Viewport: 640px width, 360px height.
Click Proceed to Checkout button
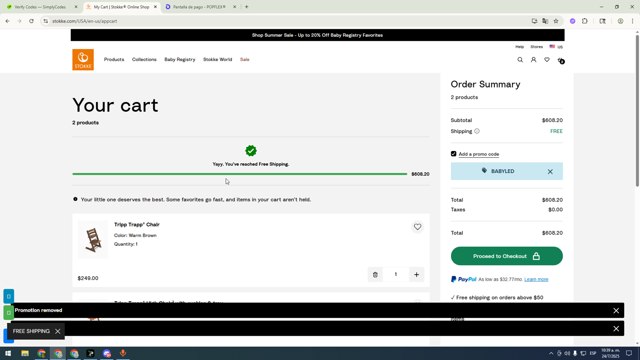tap(507, 256)
